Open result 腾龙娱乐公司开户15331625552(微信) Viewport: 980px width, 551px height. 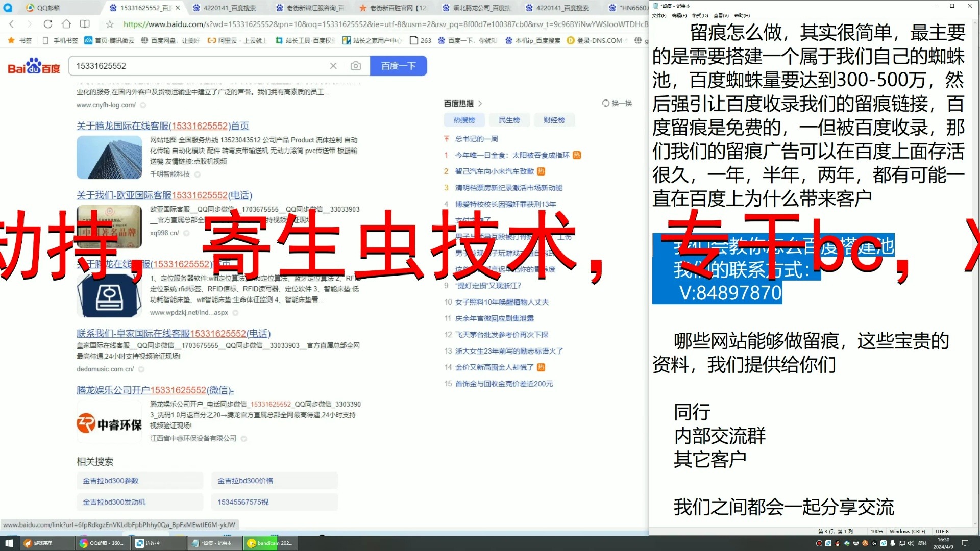point(155,390)
